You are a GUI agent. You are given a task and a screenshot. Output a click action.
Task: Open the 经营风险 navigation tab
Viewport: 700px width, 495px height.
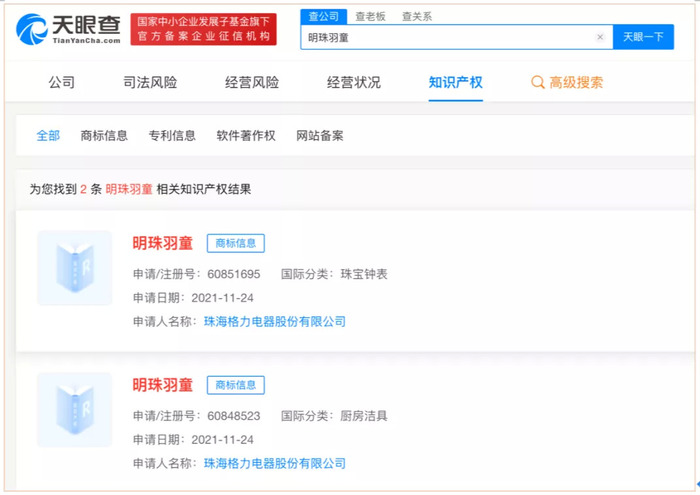click(252, 82)
